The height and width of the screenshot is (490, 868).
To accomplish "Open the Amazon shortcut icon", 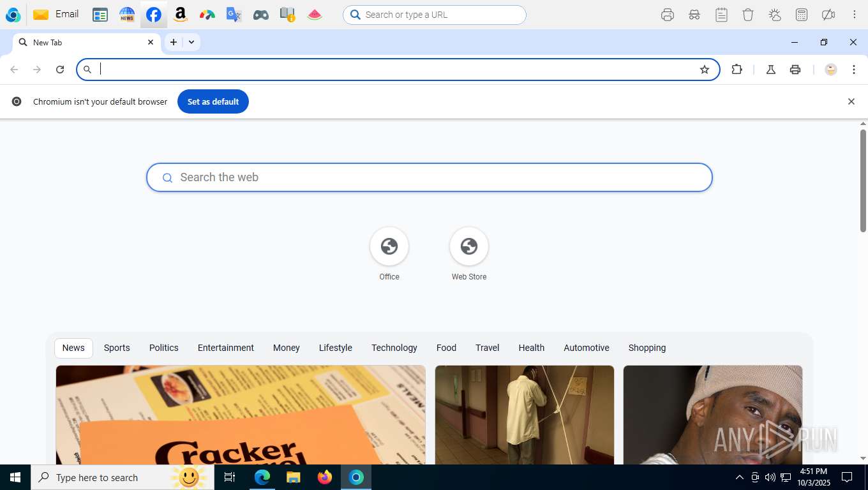I will (x=180, y=14).
